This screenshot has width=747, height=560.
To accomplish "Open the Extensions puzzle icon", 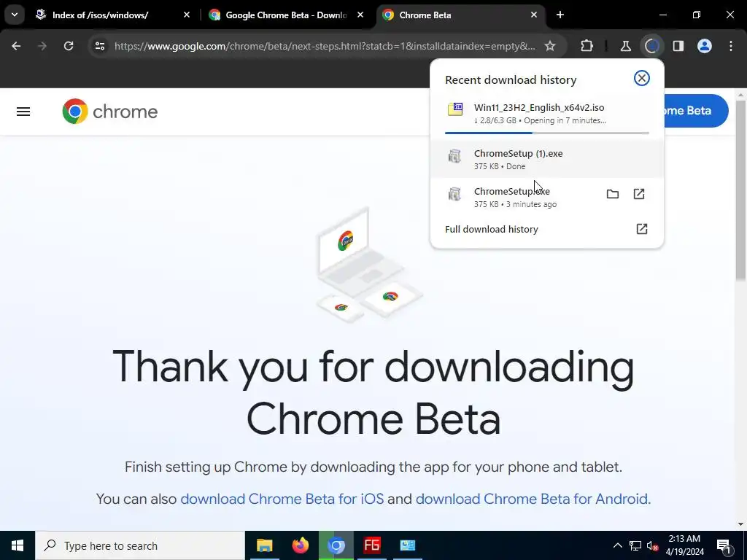I will 587,46.
